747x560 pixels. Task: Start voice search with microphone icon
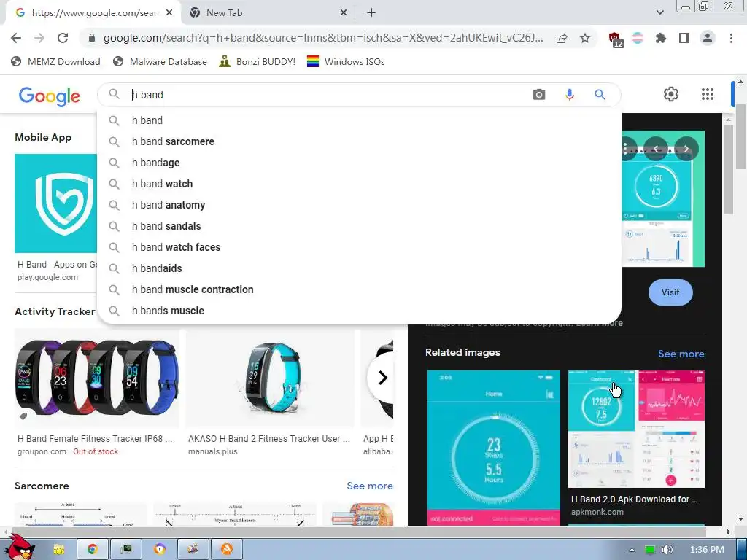(x=569, y=94)
